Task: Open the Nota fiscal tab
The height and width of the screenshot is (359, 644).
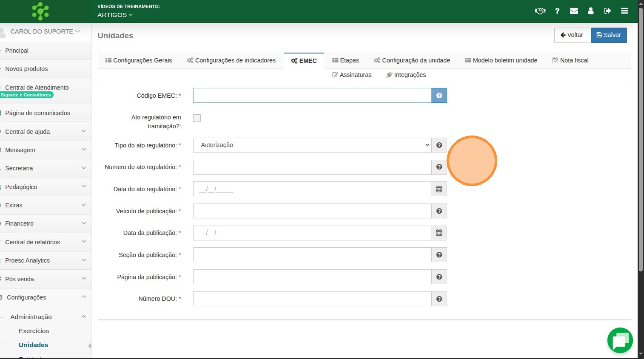Action: coord(570,60)
